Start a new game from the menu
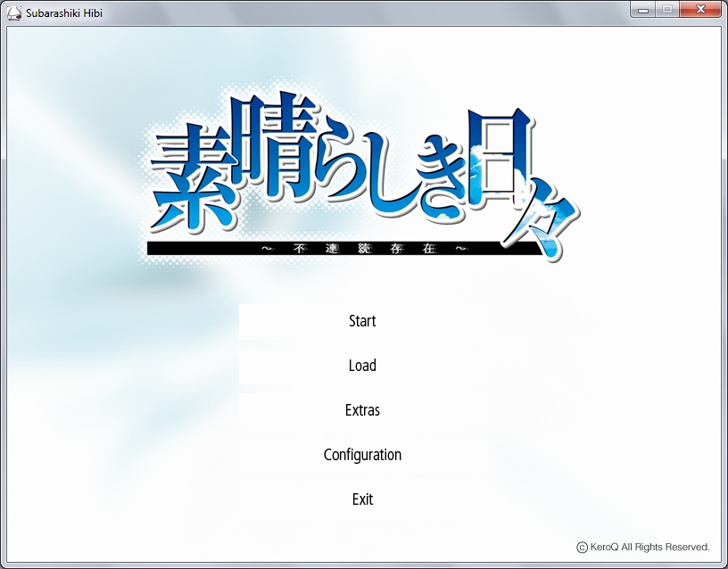Image resolution: width=728 pixels, height=569 pixels. [362, 321]
